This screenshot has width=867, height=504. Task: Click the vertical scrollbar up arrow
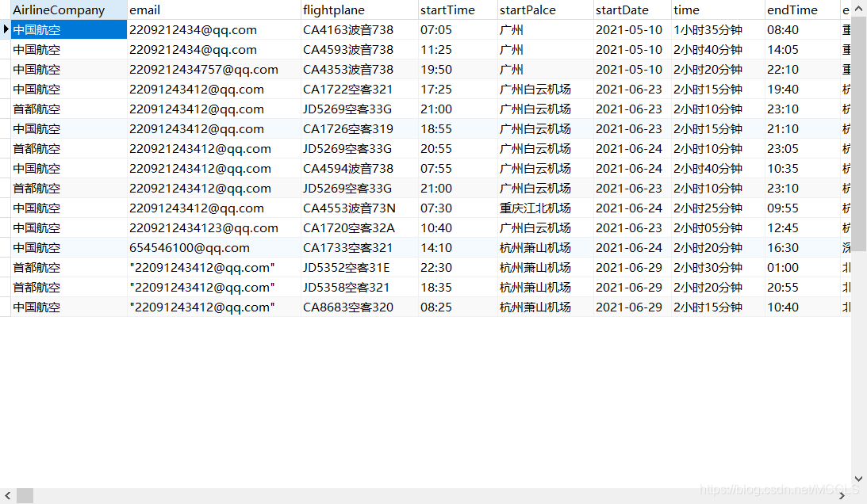pyautogui.click(x=859, y=8)
